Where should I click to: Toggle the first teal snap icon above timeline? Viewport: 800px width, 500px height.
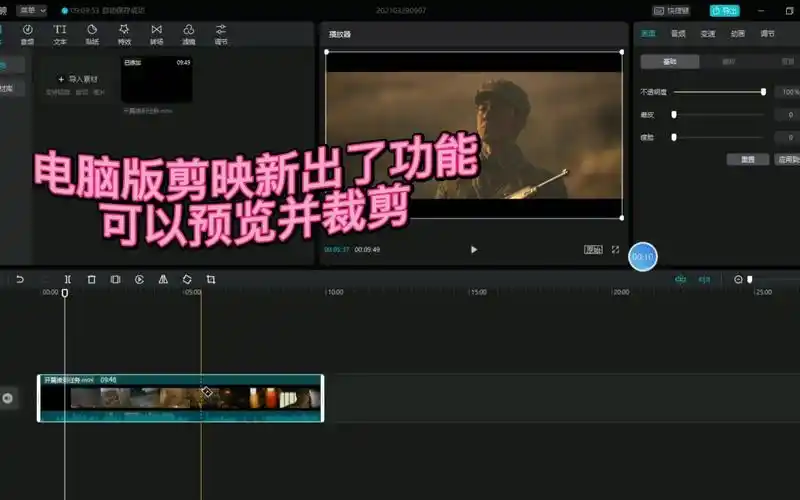click(680, 279)
